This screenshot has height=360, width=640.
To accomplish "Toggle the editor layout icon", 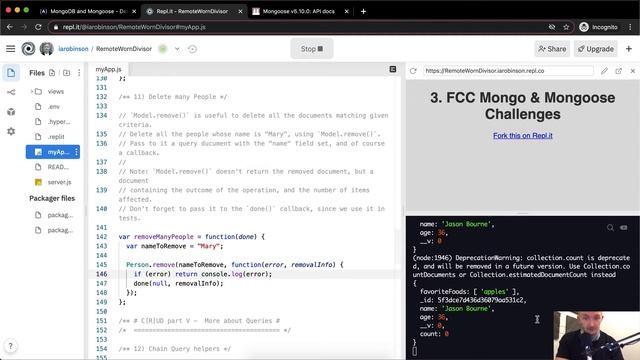I will (x=393, y=69).
